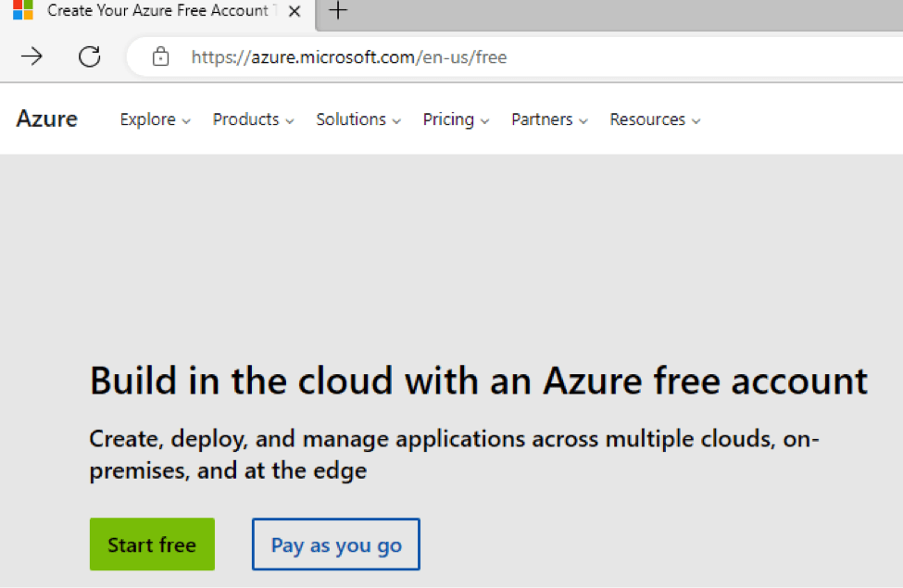Expand the Solutions dropdown chevron

pos(396,121)
